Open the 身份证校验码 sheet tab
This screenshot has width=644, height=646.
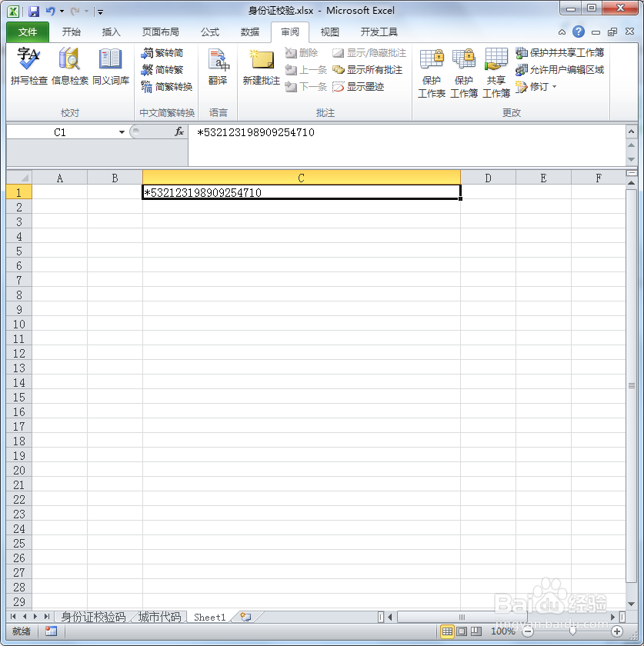tap(94, 617)
